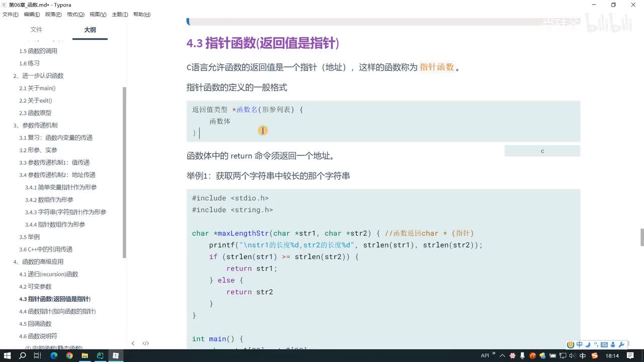Open the taskbar search icon
This screenshot has width=644, height=362.
click(x=22, y=355)
